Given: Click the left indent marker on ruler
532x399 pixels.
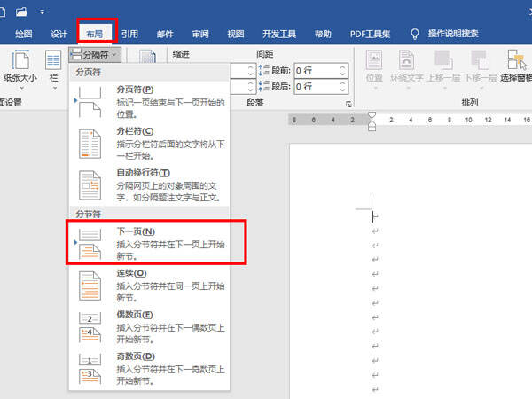Looking at the screenshot, I should point(372,127).
